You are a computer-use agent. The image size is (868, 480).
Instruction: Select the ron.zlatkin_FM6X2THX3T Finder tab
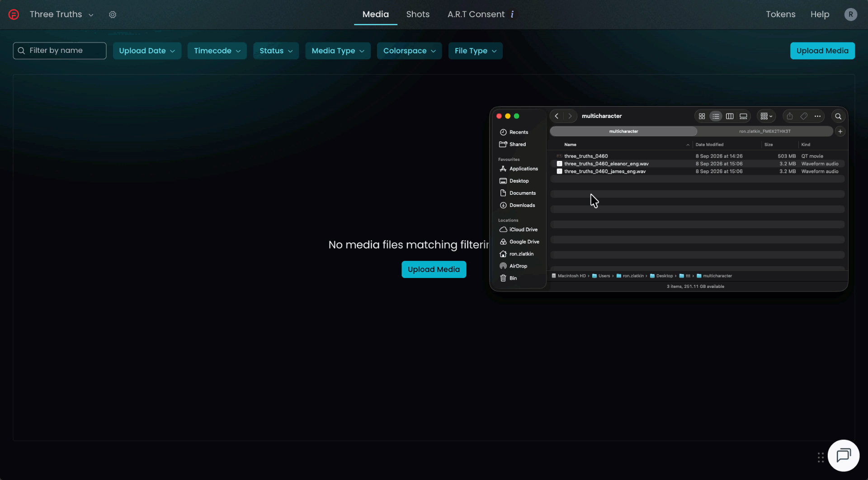click(x=765, y=132)
